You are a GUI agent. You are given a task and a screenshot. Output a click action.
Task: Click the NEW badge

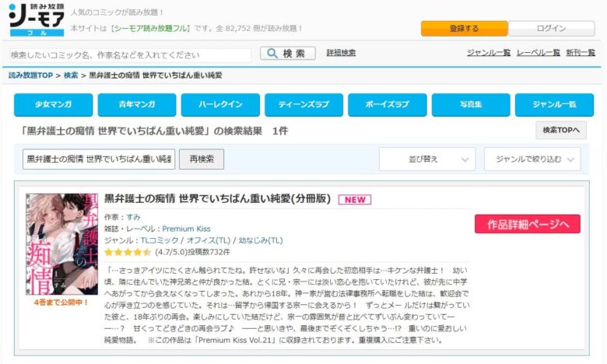(x=355, y=200)
